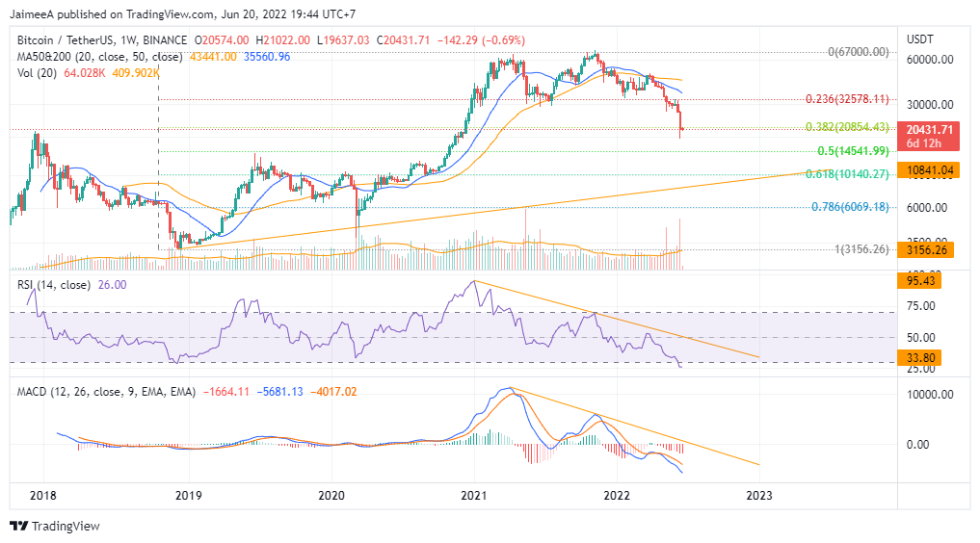
Task: Click the open price O20574.00 in header
Action: [x=222, y=39]
